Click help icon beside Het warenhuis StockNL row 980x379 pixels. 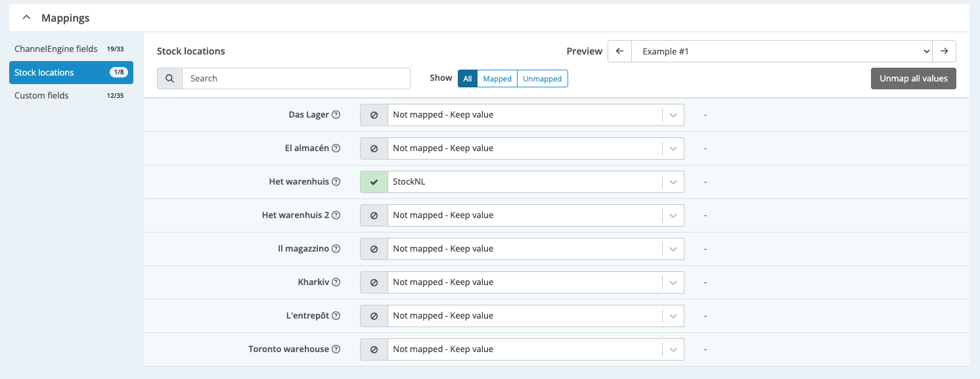pos(336,182)
